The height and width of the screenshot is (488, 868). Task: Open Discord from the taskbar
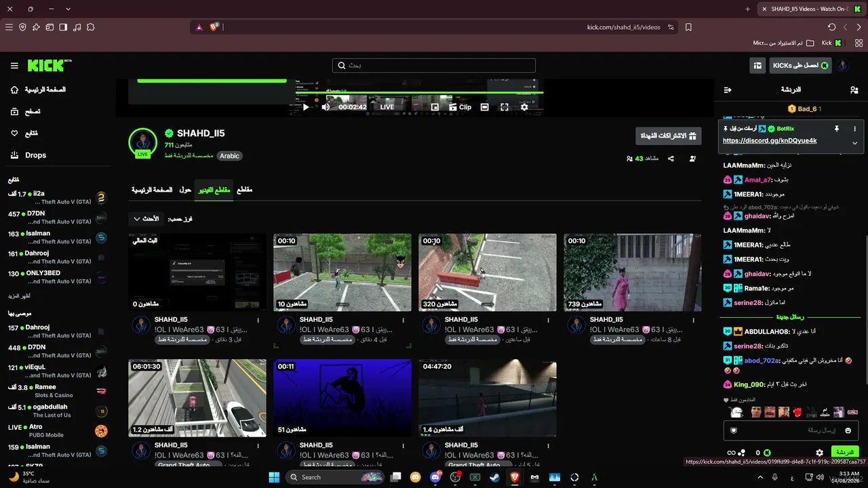(435, 477)
